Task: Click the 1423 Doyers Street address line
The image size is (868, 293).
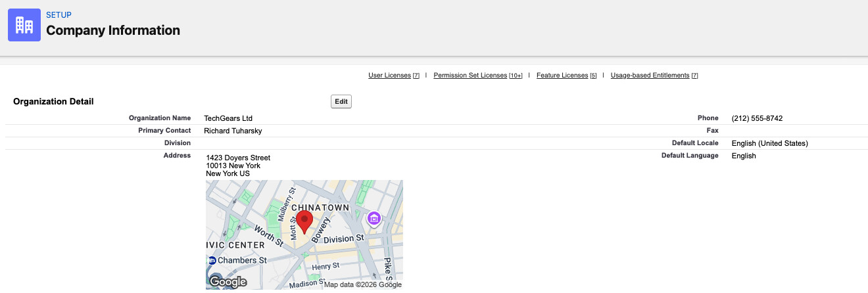Action: point(238,158)
